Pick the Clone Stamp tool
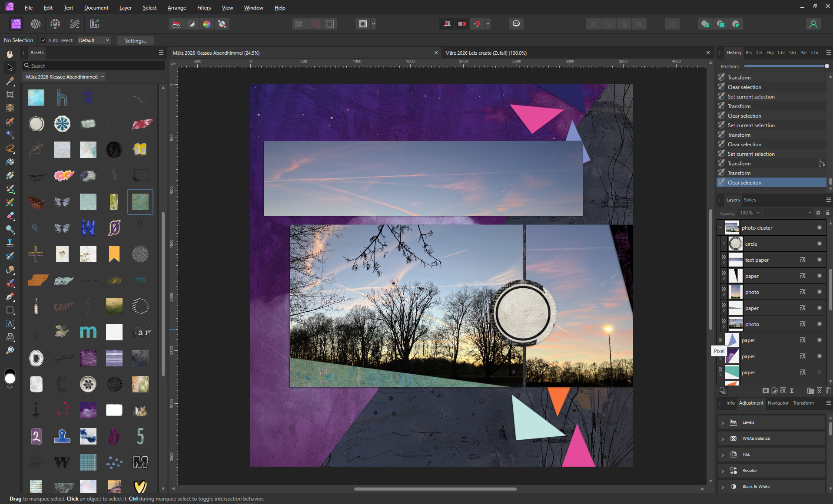Viewport: 833px width, 504px height. pos(10,243)
